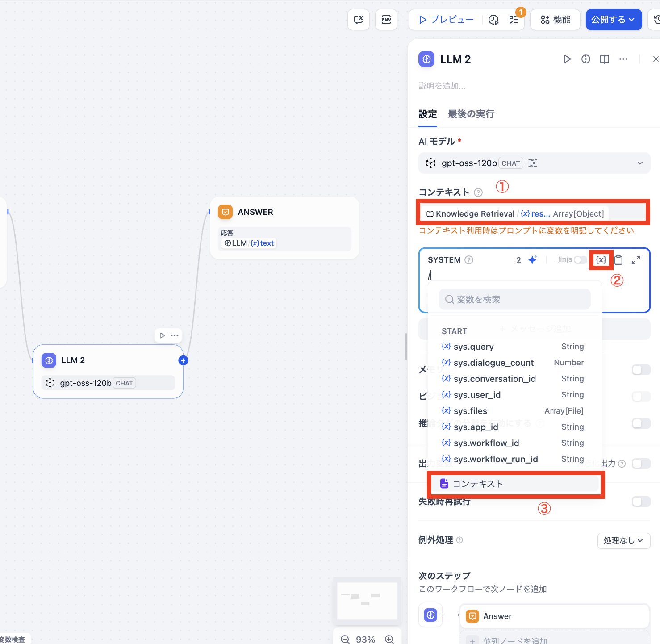This screenshot has width=660, height=644.
Task: Run this step using panel play icon
Action: pyautogui.click(x=567, y=59)
